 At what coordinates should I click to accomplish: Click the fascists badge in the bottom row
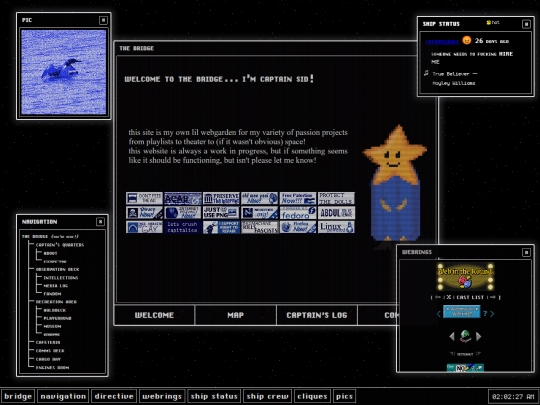click(259, 227)
